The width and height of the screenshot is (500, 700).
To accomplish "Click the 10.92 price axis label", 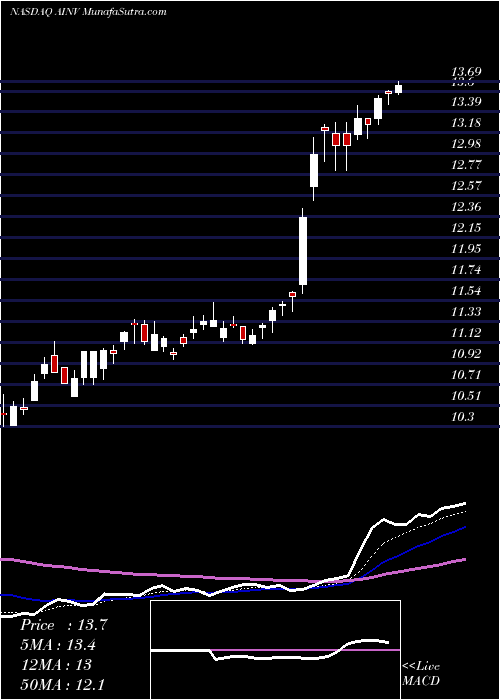I will (466, 354).
